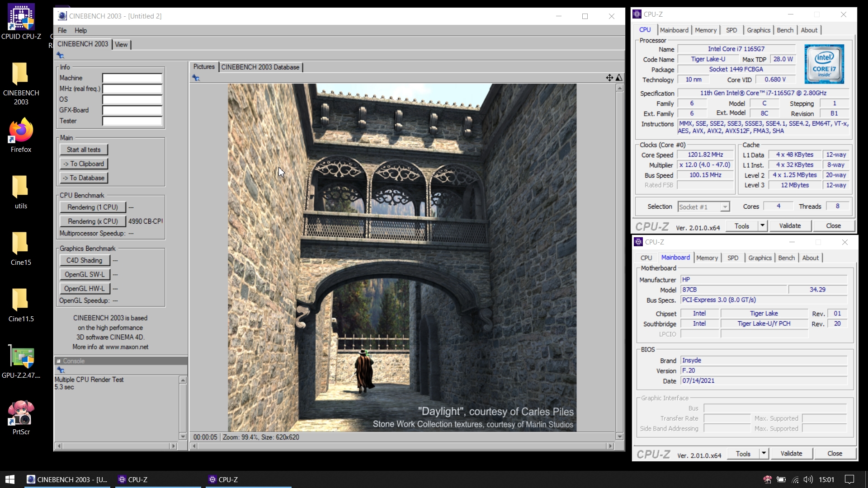Viewport: 868px width, 488px height.
Task: Run the C4D Shading test
Action: 85,260
